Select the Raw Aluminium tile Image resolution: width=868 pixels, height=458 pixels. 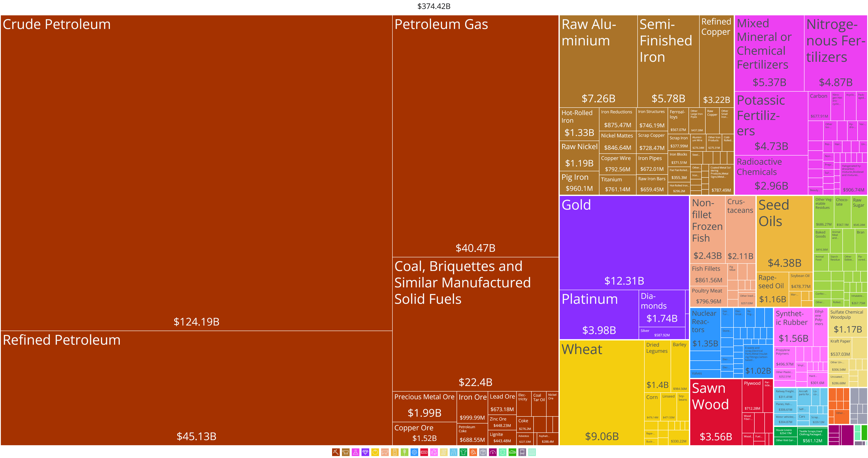click(x=598, y=61)
